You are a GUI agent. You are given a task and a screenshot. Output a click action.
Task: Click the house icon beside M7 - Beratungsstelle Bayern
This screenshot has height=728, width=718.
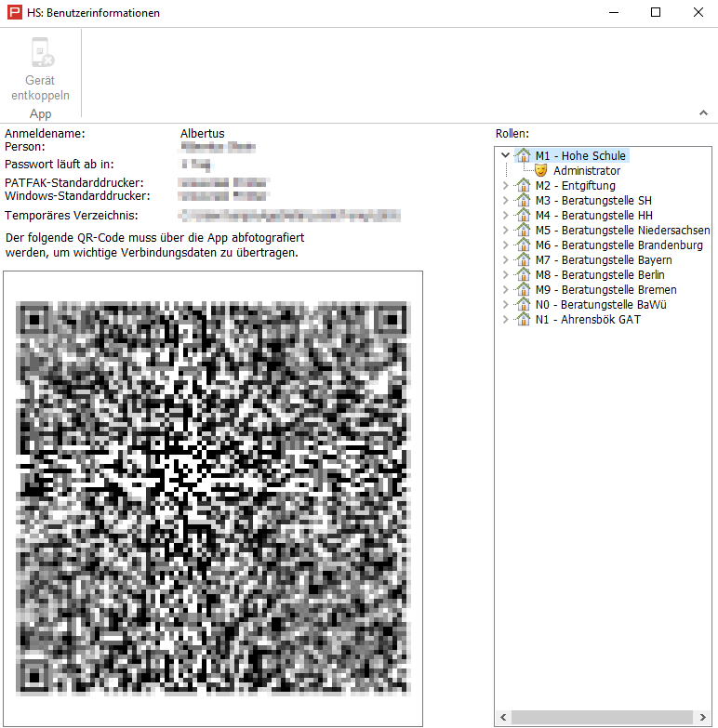[523, 260]
